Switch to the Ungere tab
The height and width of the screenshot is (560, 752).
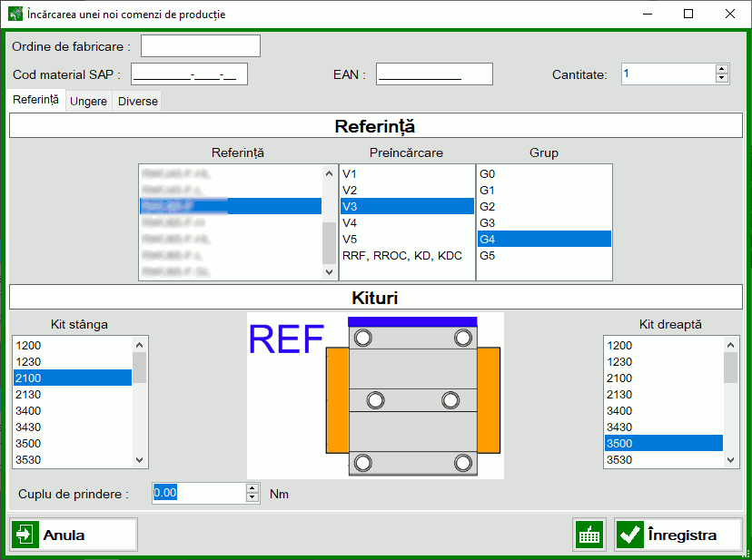(x=88, y=101)
